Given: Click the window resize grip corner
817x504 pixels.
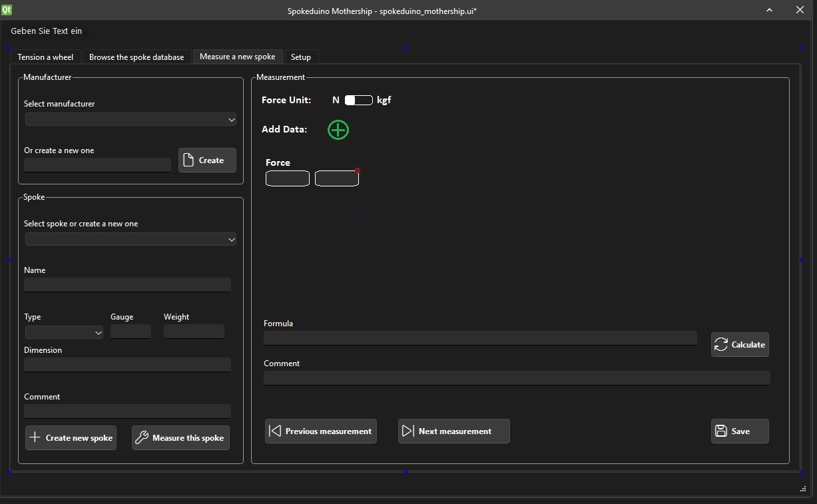Looking at the screenshot, I should tap(803, 489).
